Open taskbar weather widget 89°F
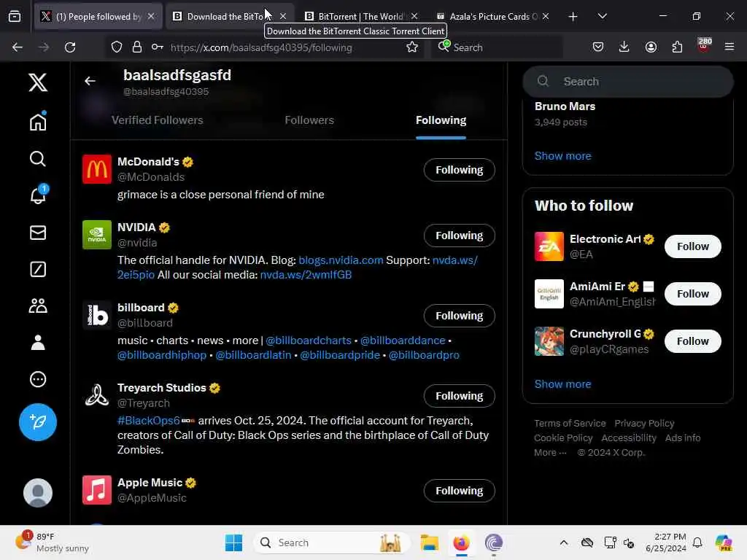 52,542
